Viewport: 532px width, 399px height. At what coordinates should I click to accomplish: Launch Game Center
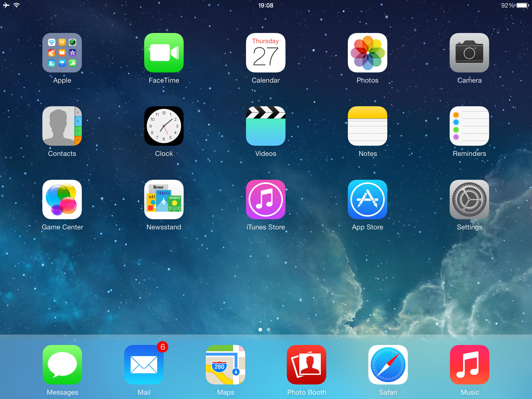pyautogui.click(x=62, y=199)
